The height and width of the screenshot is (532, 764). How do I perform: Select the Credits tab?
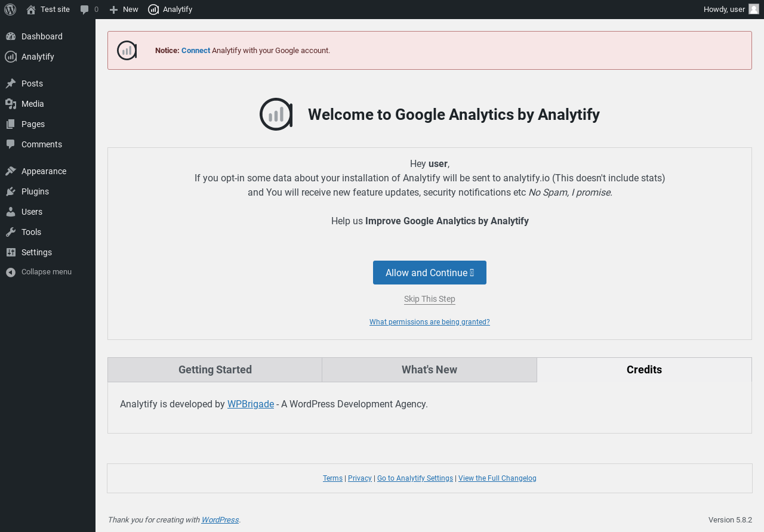coord(644,370)
